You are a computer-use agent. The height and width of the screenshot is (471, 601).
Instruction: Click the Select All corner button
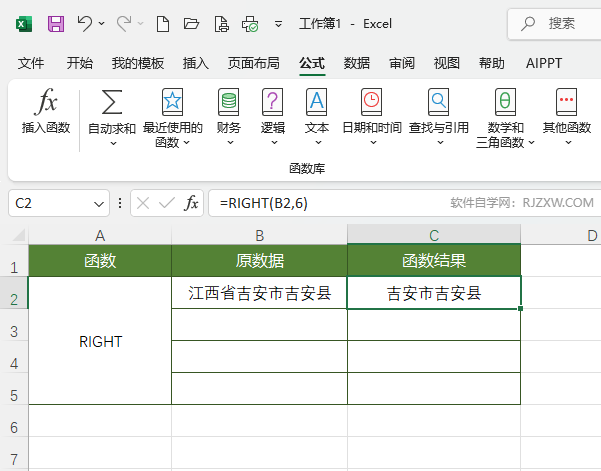[14, 236]
